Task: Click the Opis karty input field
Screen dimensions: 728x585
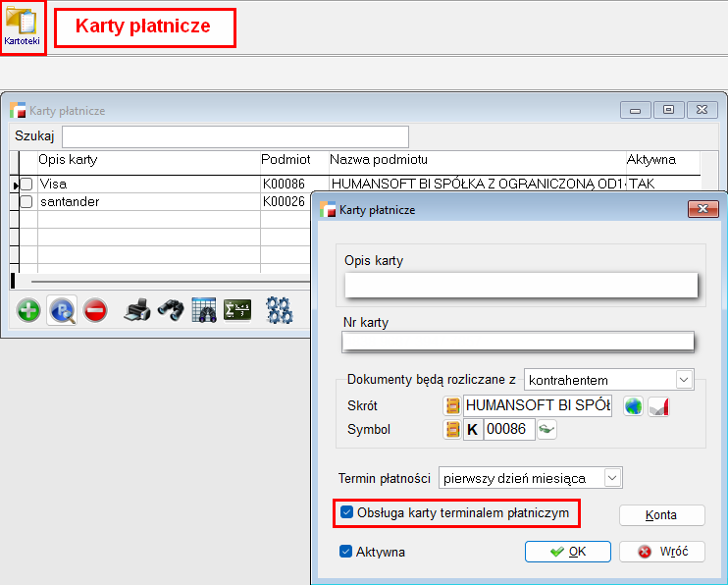Action: (521, 285)
